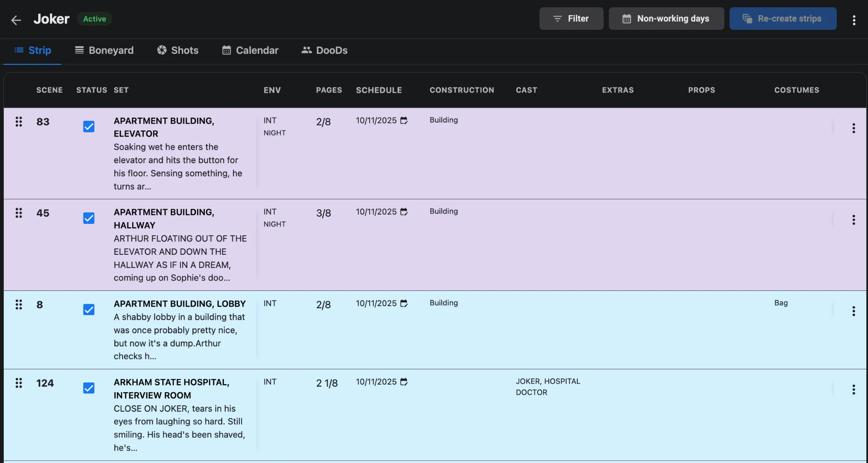Click scene number 45
This screenshot has height=463, width=868.
(43, 213)
